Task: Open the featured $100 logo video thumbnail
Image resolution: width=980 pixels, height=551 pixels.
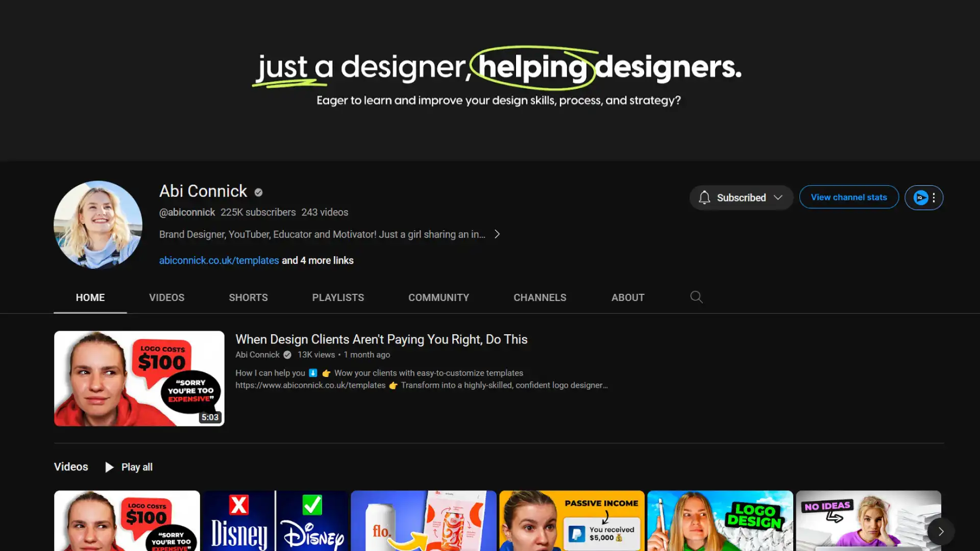Action: [139, 378]
